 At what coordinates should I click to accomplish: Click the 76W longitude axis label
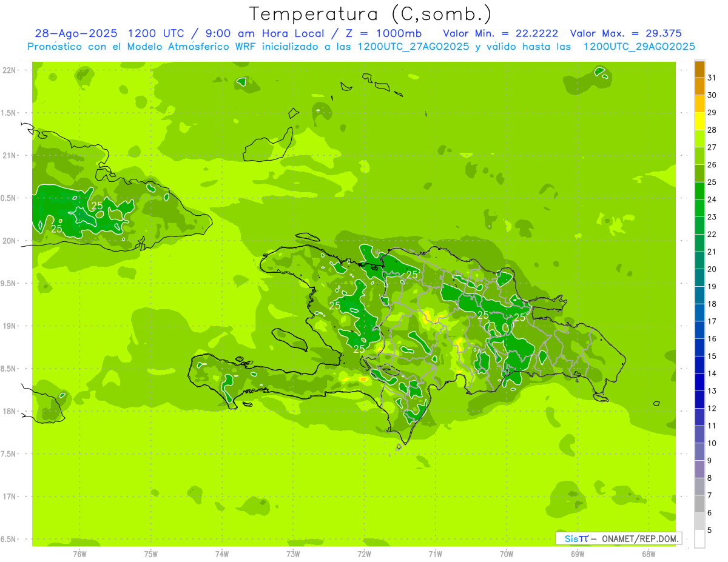click(79, 554)
